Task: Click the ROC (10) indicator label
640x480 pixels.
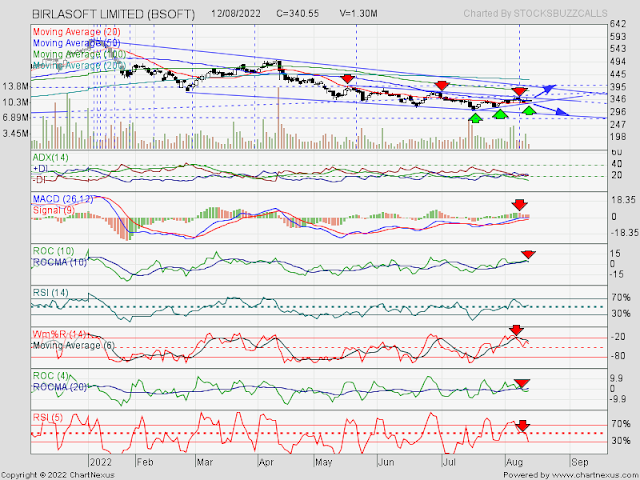Action: [52, 251]
